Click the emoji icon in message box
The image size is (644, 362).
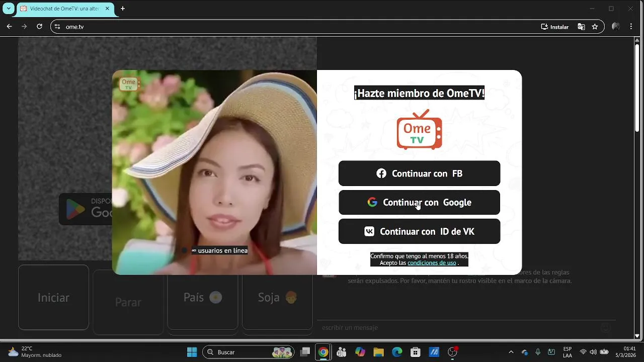pyautogui.click(x=606, y=328)
